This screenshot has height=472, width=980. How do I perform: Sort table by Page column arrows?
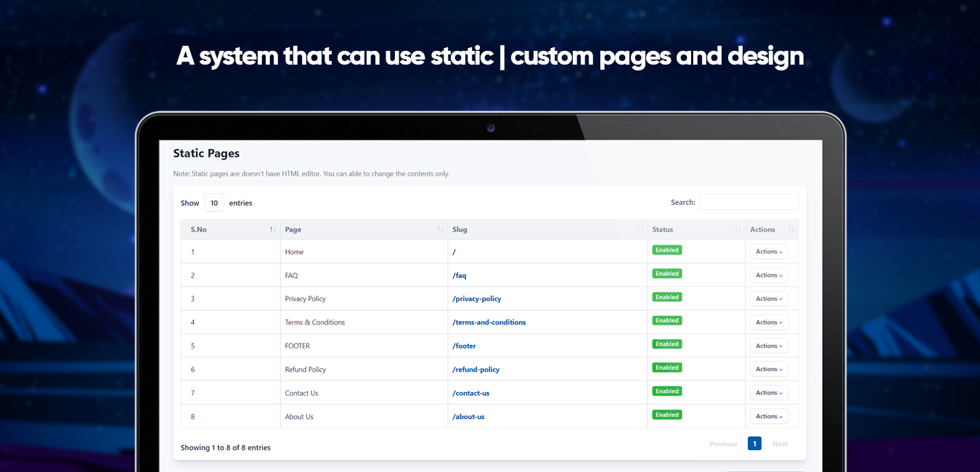(440, 229)
